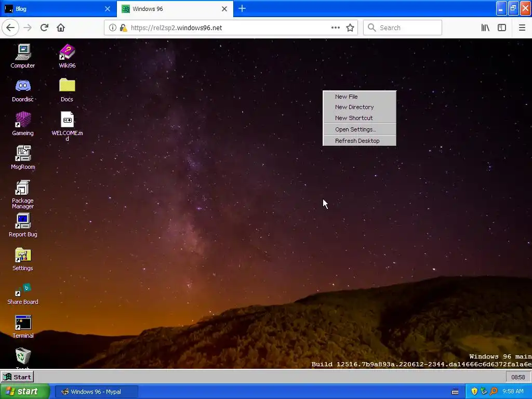
Task: Open the security shield tray icon
Action: click(474, 392)
